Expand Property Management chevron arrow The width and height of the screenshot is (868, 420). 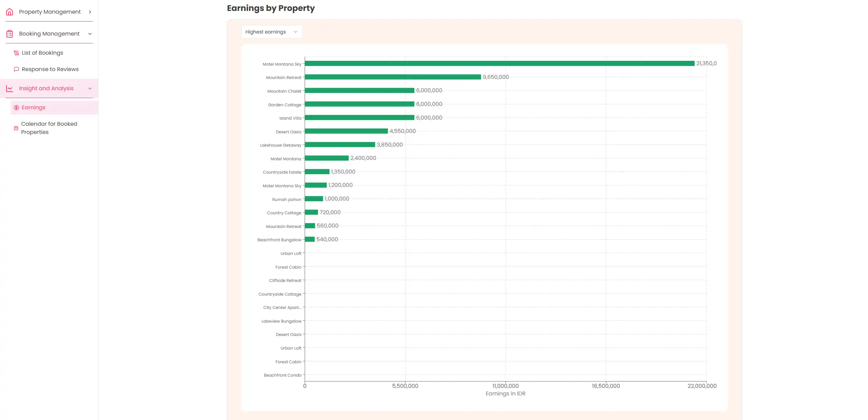(90, 12)
